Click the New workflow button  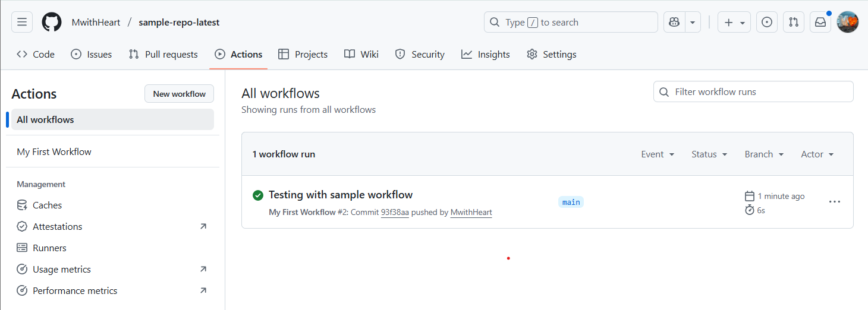(x=179, y=94)
